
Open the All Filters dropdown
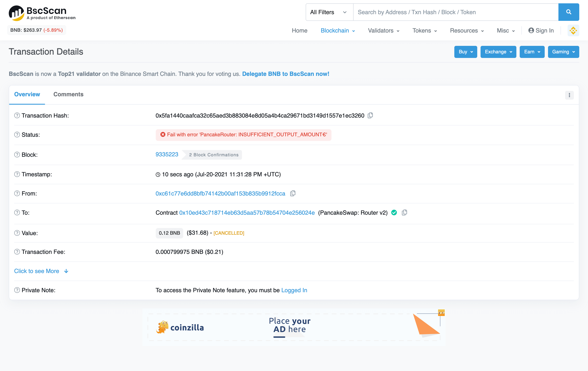click(329, 12)
